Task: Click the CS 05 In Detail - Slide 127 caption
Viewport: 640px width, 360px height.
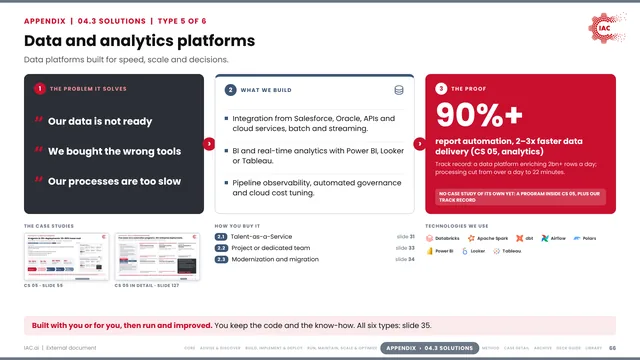Action: [x=147, y=286]
